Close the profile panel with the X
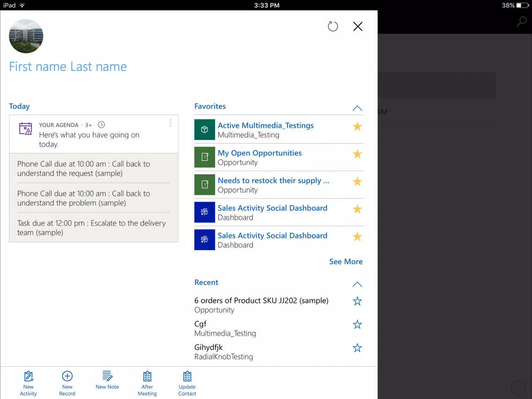This screenshot has width=532, height=399. pyautogui.click(x=358, y=26)
